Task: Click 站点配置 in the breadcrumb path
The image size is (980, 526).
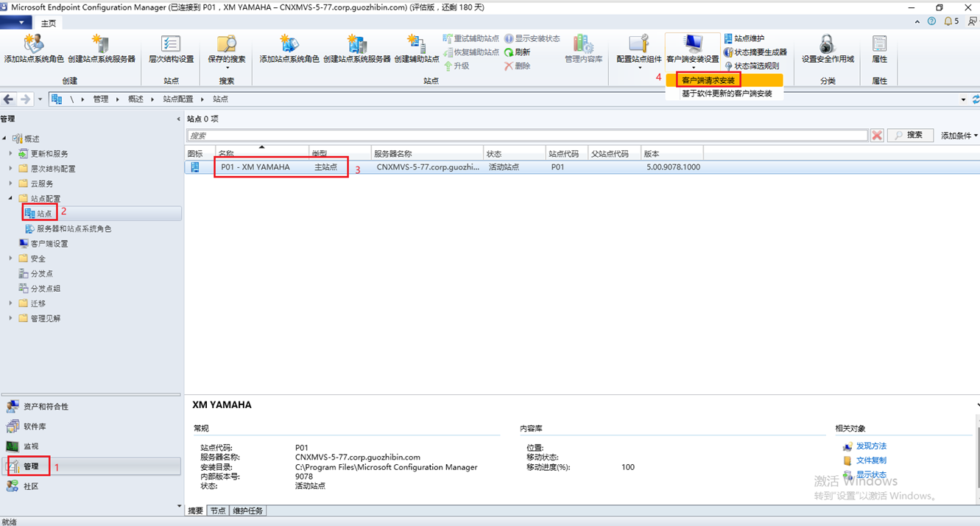Action: point(178,99)
